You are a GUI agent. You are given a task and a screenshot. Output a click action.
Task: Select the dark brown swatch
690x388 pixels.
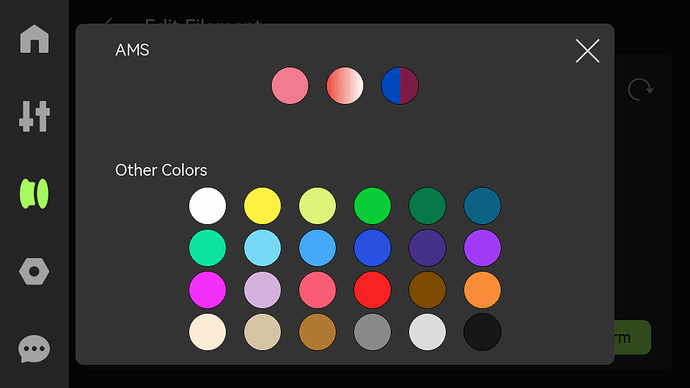click(x=427, y=290)
